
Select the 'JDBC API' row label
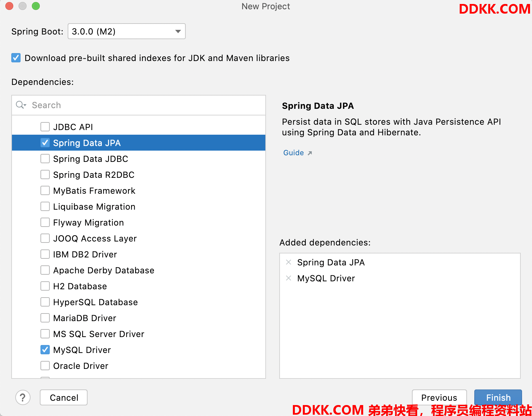coord(73,127)
